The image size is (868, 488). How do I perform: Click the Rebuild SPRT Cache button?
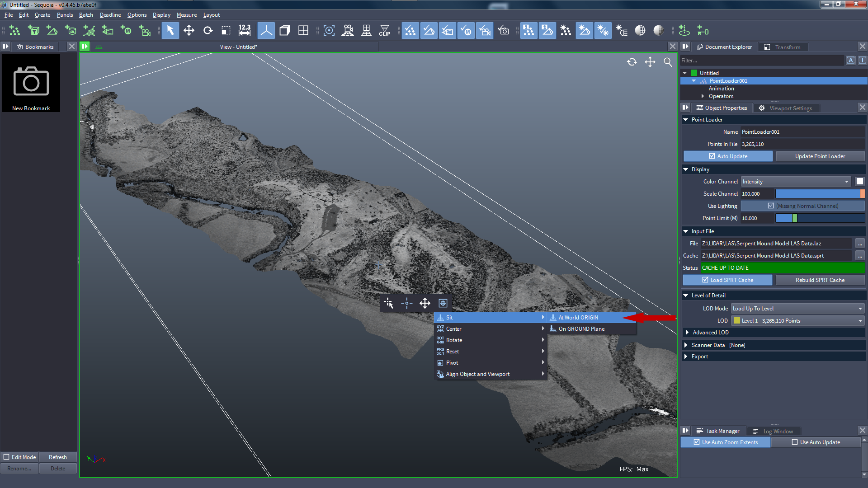tap(820, 280)
